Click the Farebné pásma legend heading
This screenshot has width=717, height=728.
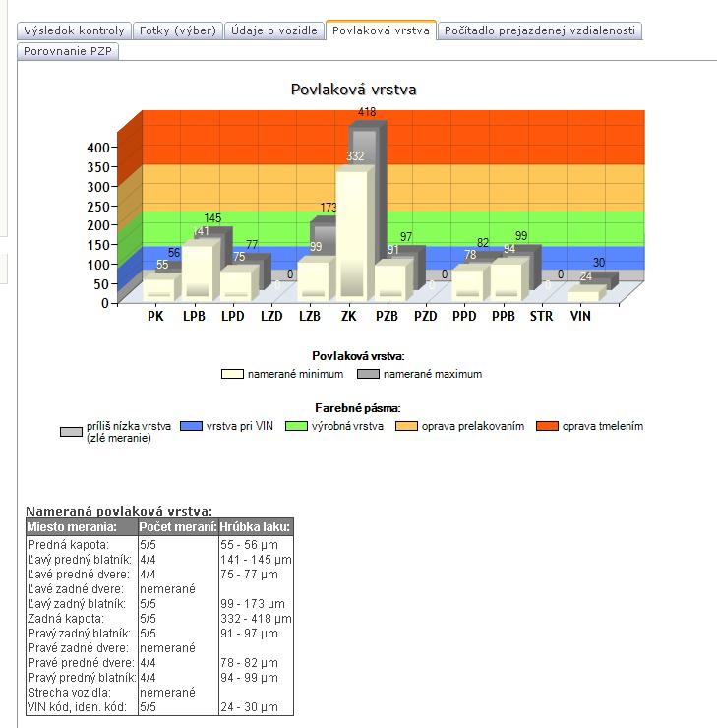pyautogui.click(x=358, y=408)
